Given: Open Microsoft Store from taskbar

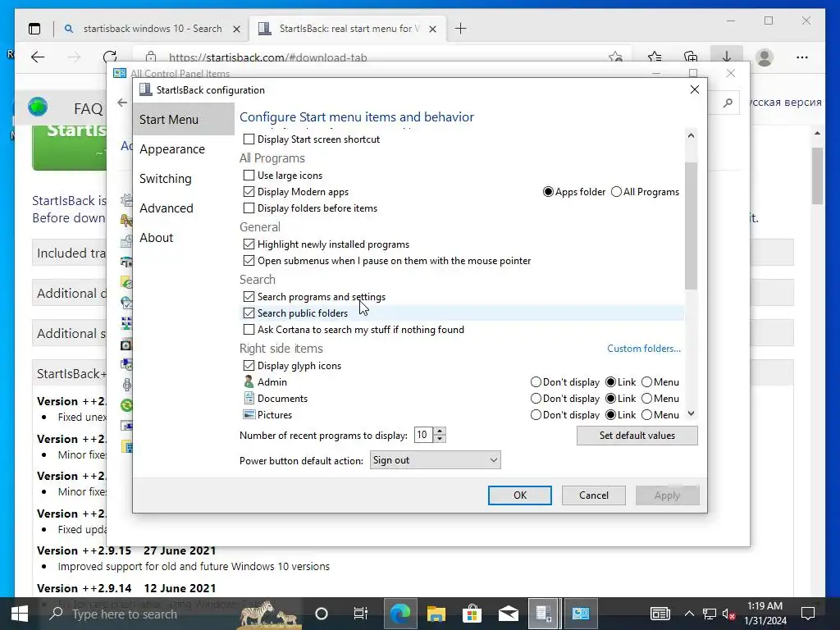Looking at the screenshot, I should click(472, 614).
